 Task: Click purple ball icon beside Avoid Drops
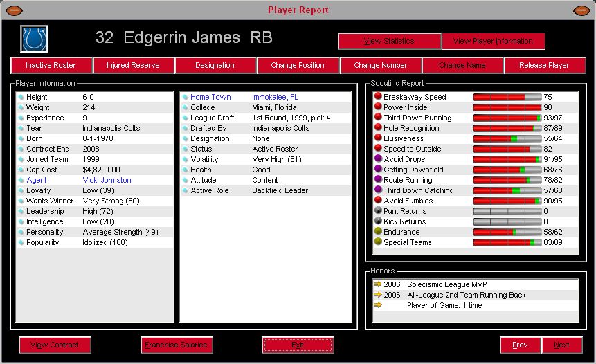(378, 159)
